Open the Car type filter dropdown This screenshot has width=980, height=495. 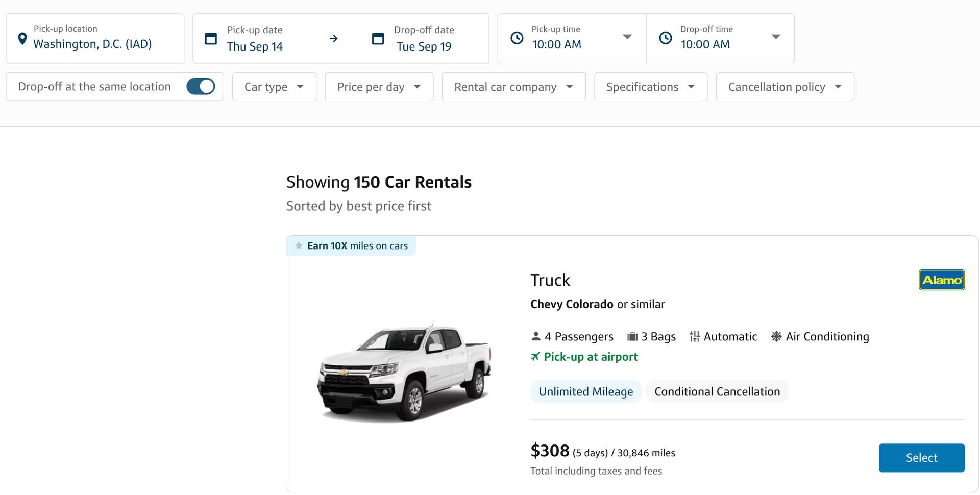pyautogui.click(x=274, y=87)
